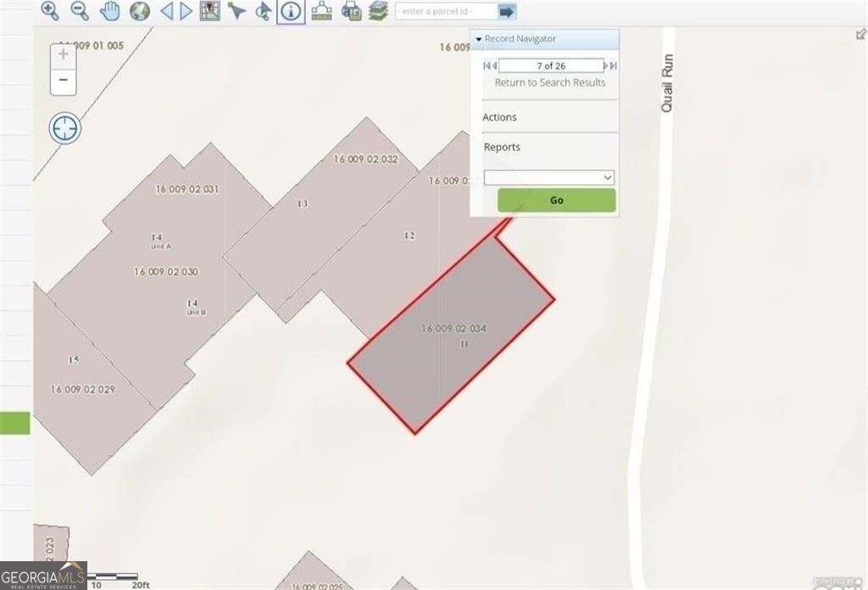Open the Reports dropdown list
Viewport: 868px width, 590px height.
click(549, 177)
